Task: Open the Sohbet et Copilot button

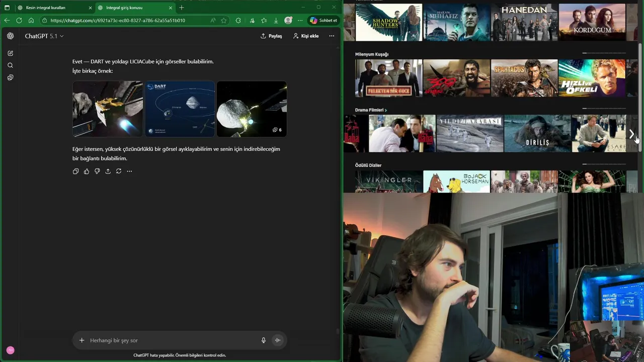Action: pyautogui.click(x=323, y=21)
